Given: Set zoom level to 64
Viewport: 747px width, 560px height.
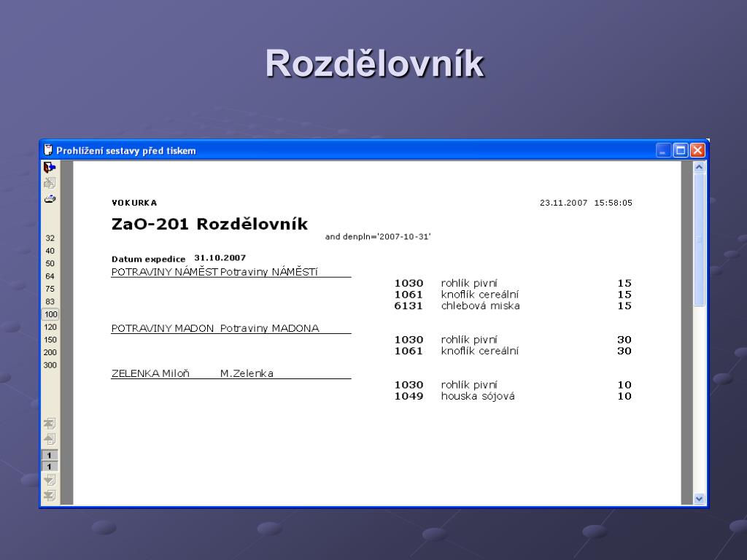Looking at the screenshot, I should (x=50, y=276).
